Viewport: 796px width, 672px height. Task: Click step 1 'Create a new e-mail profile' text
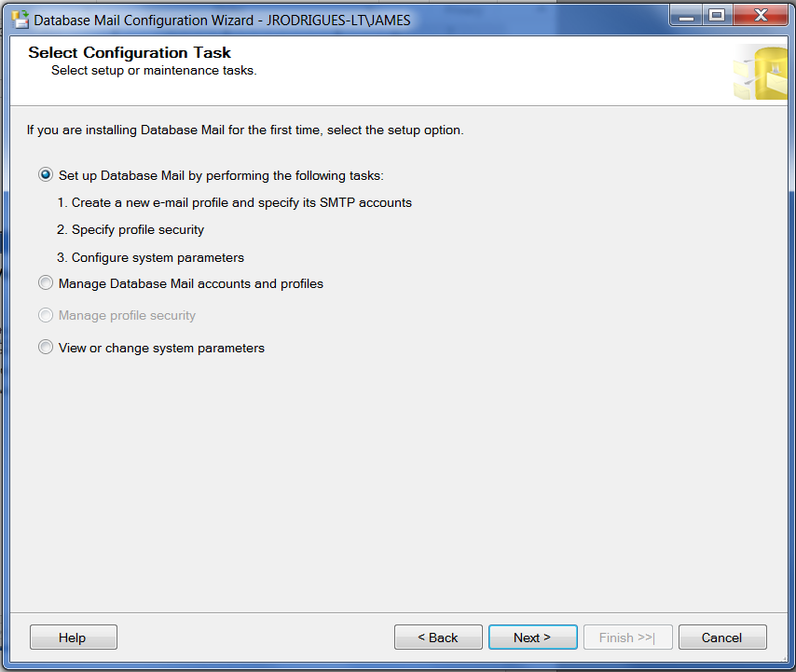click(x=234, y=202)
